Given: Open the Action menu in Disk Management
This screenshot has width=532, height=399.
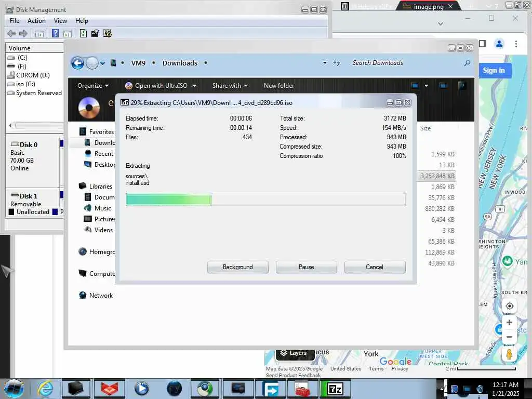Looking at the screenshot, I should click(x=37, y=21).
